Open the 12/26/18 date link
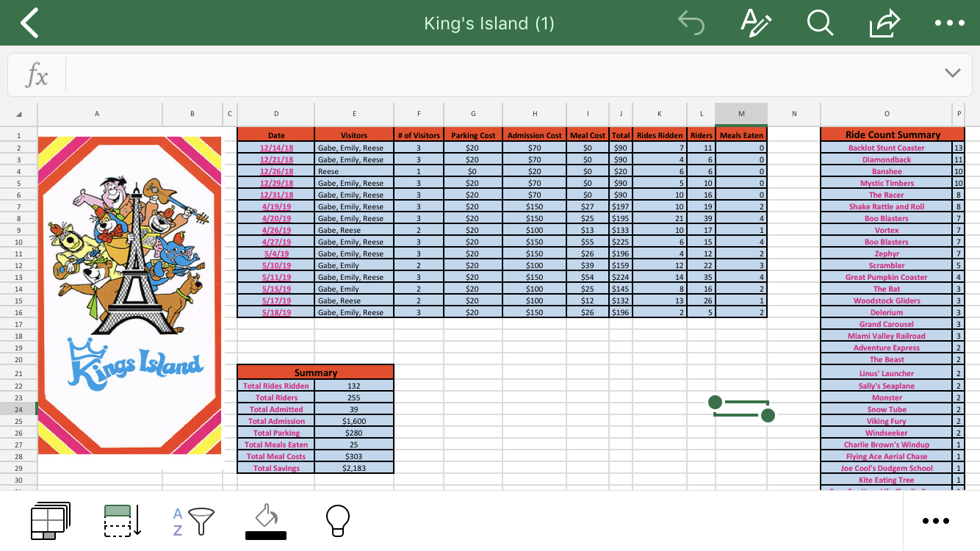The image size is (980, 551). click(276, 171)
